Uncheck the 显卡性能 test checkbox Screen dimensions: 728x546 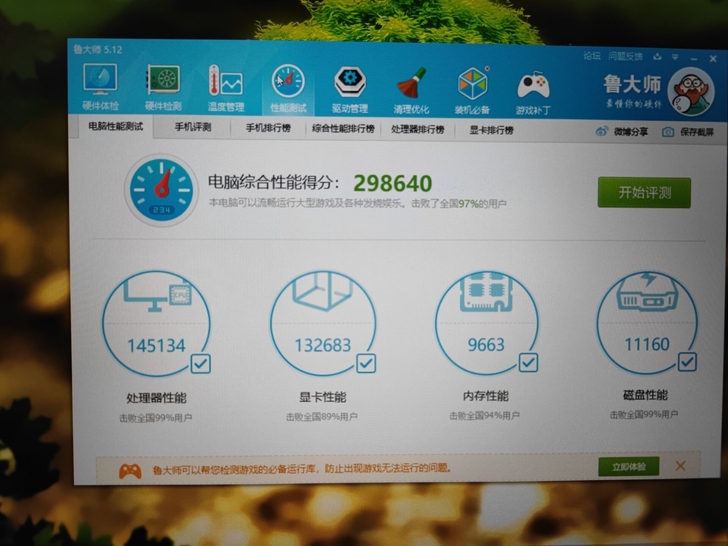(x=366, y=363)
